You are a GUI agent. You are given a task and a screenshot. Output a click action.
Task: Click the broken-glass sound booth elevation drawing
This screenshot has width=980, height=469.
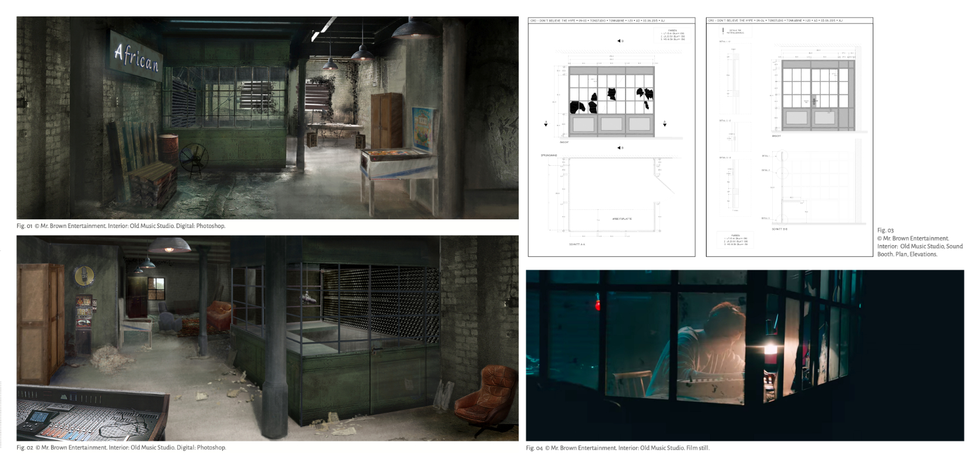tap(611, 101)
